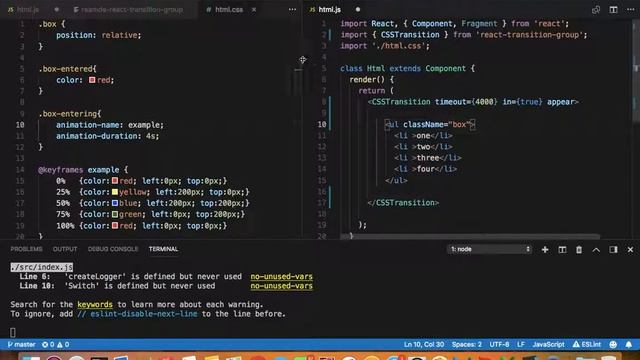The width and height of the screenshot is (640, 360).
Task: Click red swatch on 0% keyframe
Action: click(x=115, y=180)
